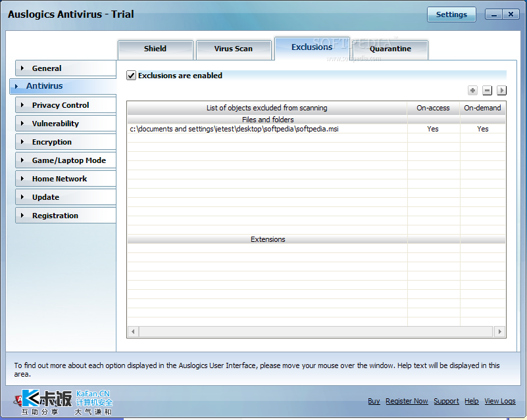Click the arrow icon beside the minus button

point(501,90)
